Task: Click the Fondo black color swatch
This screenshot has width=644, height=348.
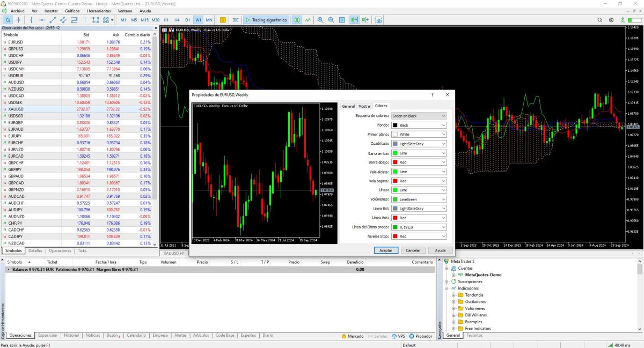Action: click(x=395, y=125)
